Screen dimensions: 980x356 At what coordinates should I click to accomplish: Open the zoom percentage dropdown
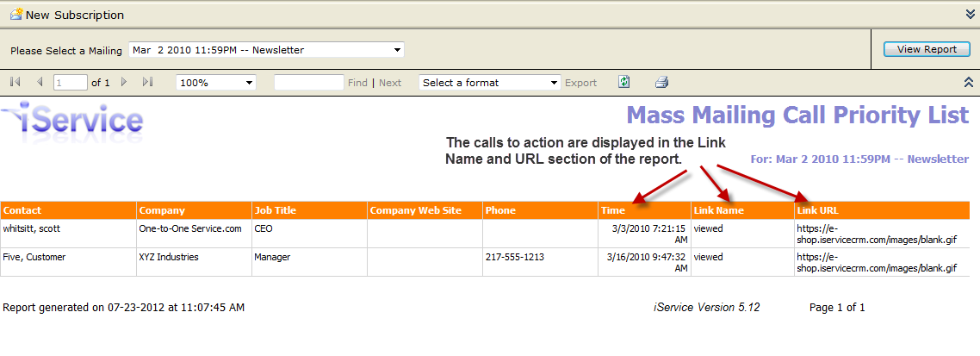pyautogui.click(x=249, y=83)
